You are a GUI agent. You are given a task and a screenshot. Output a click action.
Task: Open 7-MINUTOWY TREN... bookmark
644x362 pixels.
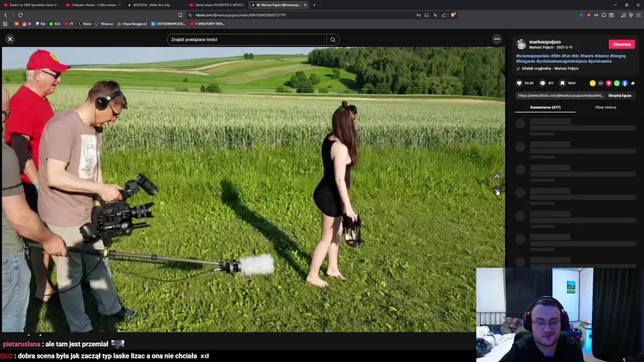coord(207,24)
